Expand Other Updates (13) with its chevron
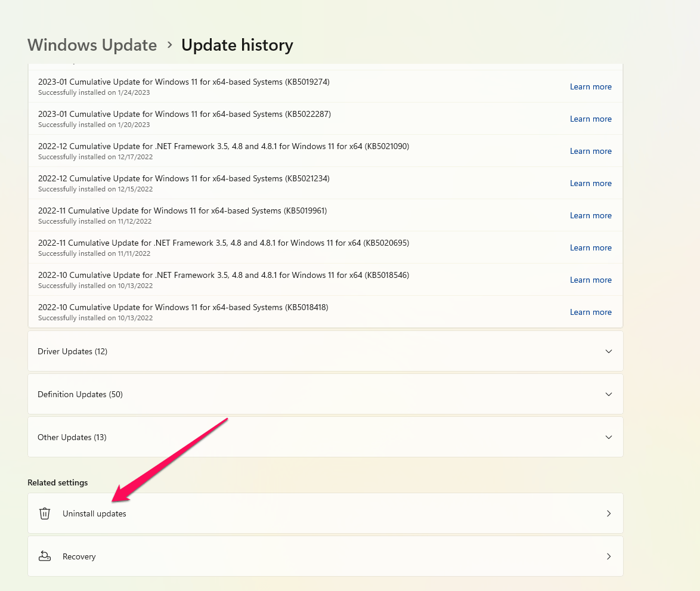 tap(609, 437)
